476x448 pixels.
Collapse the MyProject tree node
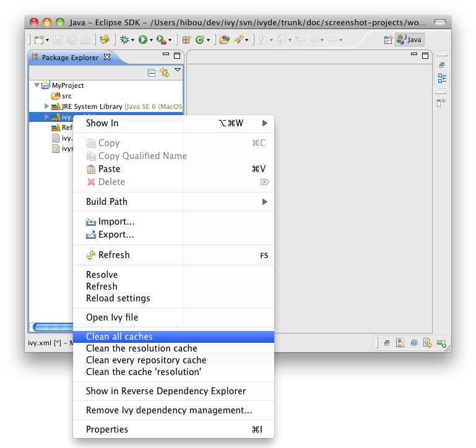click(x=37, y=85)
